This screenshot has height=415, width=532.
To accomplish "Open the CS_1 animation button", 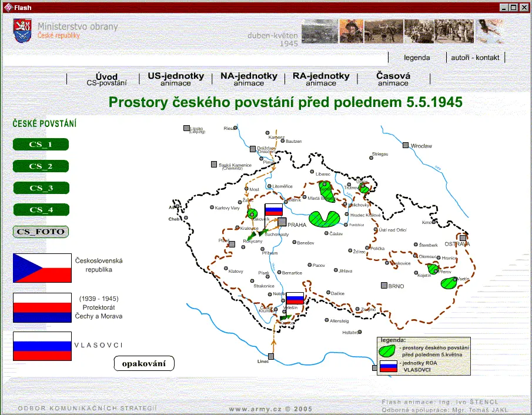I will coord(41,144).
